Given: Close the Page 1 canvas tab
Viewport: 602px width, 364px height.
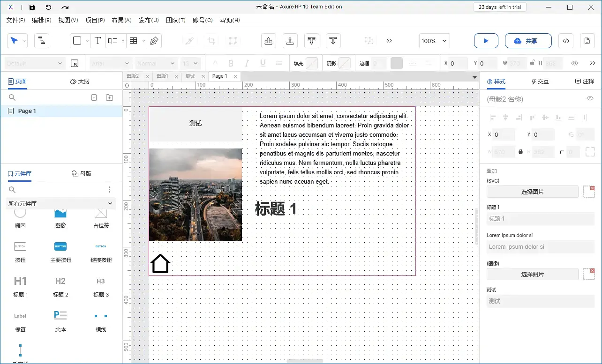Looking at the screenshot, I should [x=235, y=76].
